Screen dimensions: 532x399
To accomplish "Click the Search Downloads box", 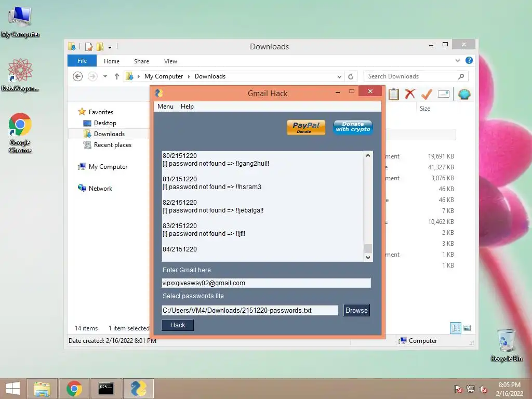I will click(416, 76).
